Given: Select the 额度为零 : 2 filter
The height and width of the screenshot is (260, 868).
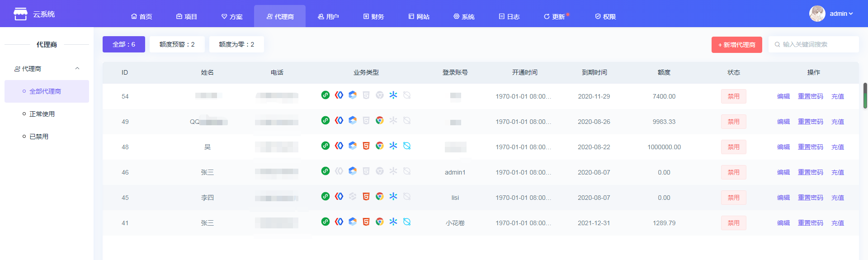Looking at the screenshot, I should (236, 44).
